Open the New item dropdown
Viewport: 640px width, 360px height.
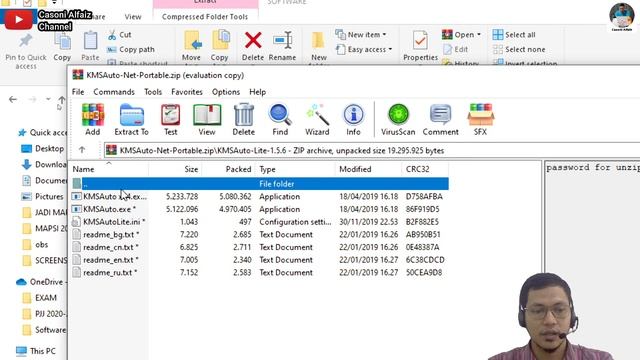point(361,35)
